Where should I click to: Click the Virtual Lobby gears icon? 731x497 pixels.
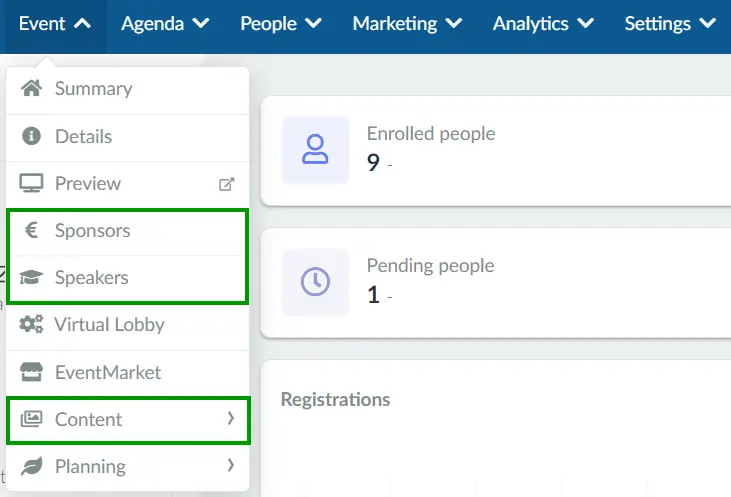(31, 324)
